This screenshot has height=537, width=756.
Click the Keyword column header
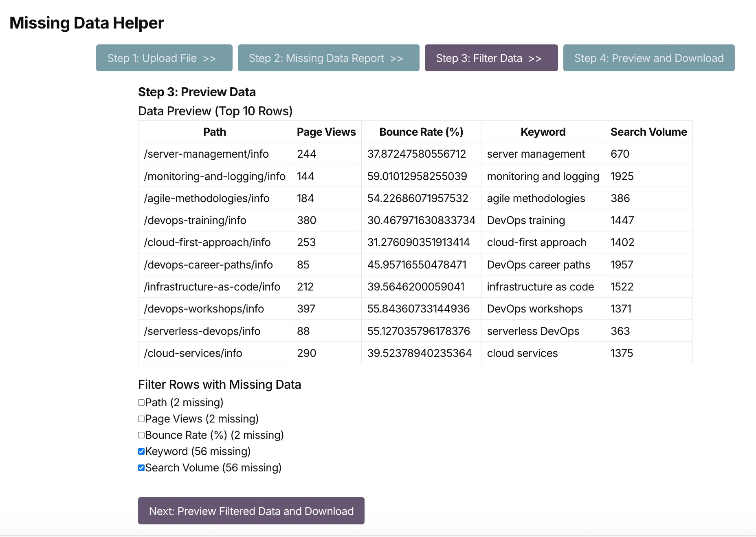(543, 132)
